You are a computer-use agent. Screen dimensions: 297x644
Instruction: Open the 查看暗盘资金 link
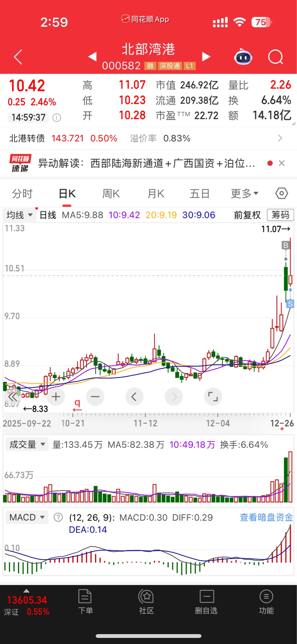click(266, 517)
